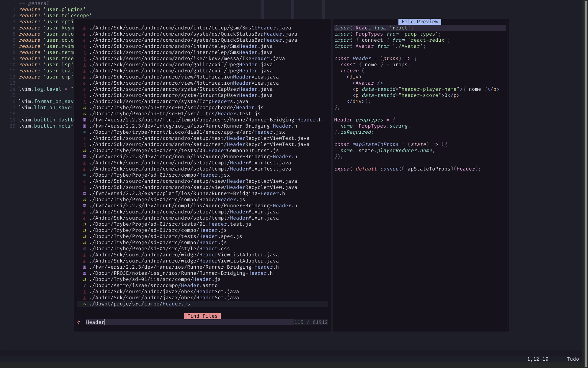Click the Java icon beside IcmpHeaders.java
Screen dimensions: 588x368
click(x=85, y=102)
